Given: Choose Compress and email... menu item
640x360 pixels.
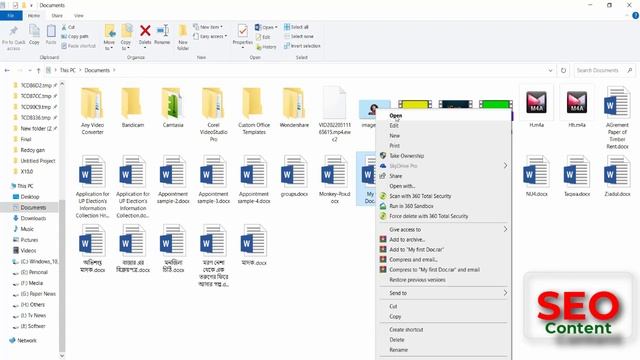Looking at the screenshot, I should tap(443, 260).
